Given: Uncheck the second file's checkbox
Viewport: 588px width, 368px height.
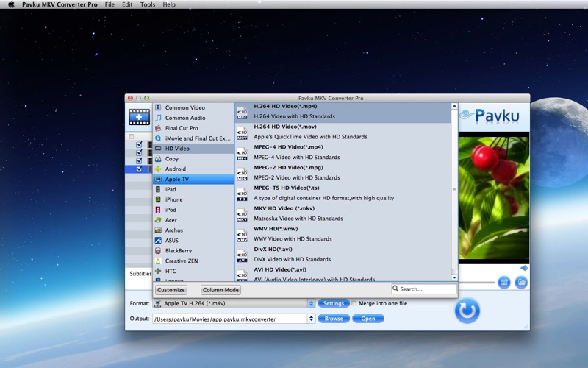Looking at the screenshot, I should tap(139, 152).
